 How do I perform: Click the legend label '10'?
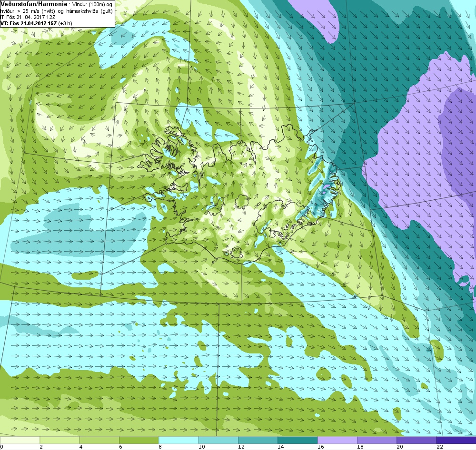[201, 447]
